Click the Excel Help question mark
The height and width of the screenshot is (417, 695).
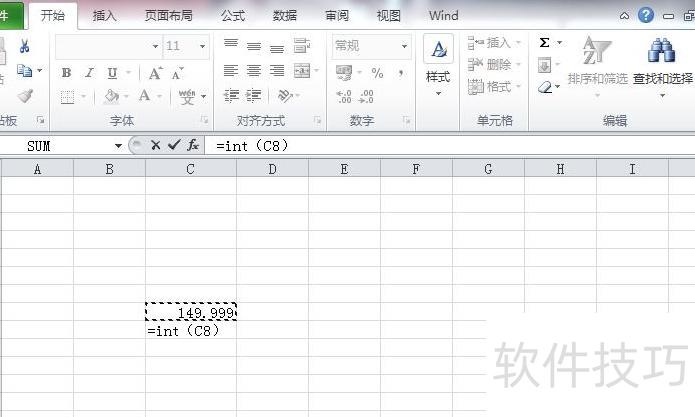[x=646, y=16]
